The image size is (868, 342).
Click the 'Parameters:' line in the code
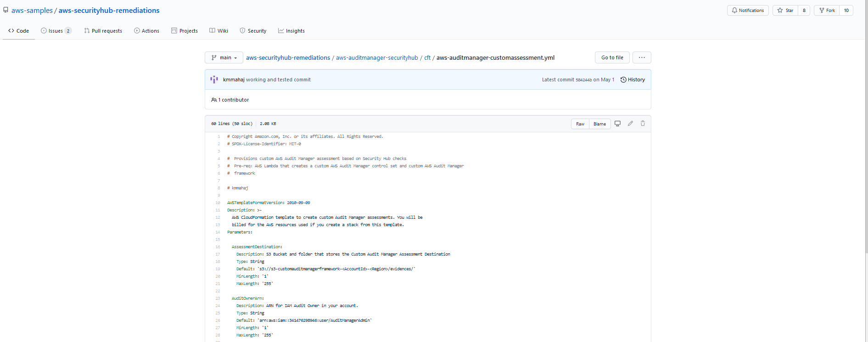pyautogui.click(x=240, y=232)
